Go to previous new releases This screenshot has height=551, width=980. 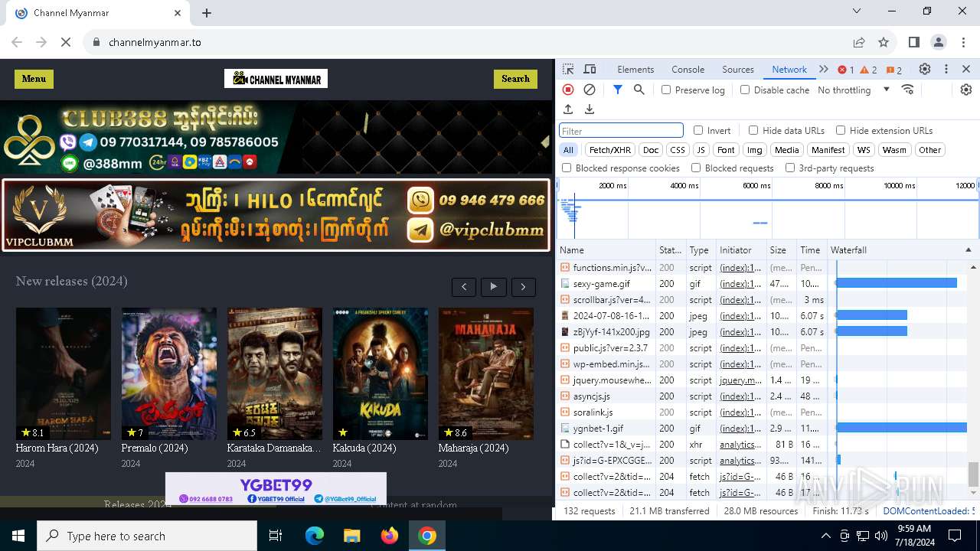[464, 287]
